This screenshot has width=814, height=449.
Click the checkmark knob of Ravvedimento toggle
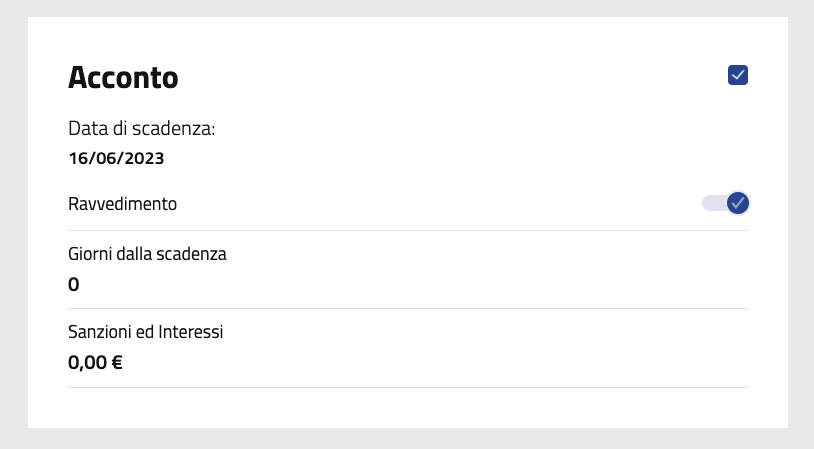738,203
